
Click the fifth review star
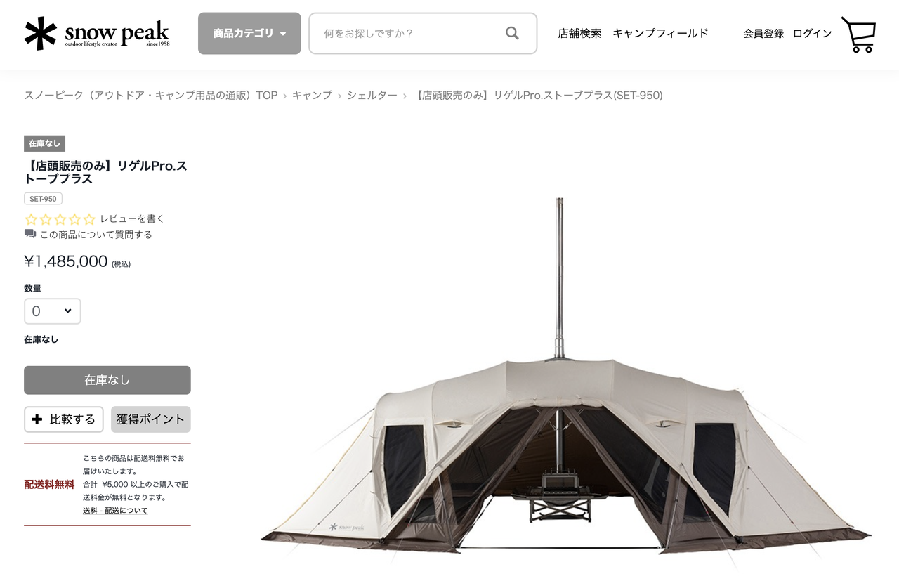tap(89, 219)
